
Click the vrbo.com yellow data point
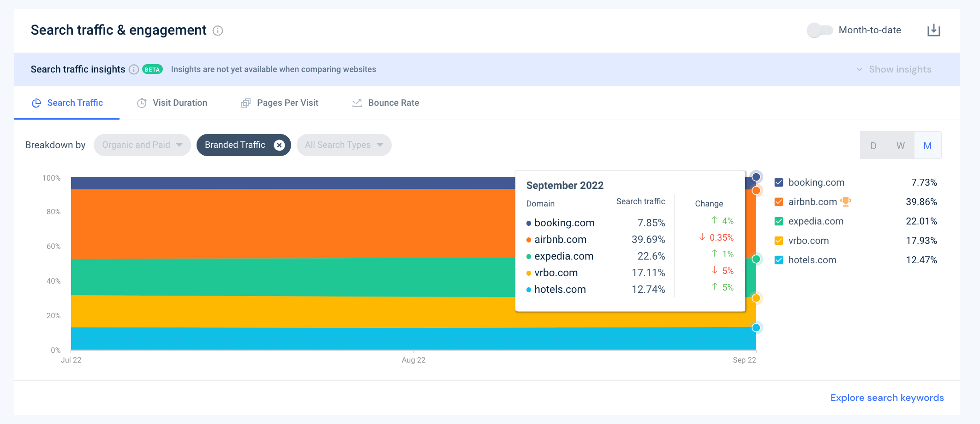(756, 298)
